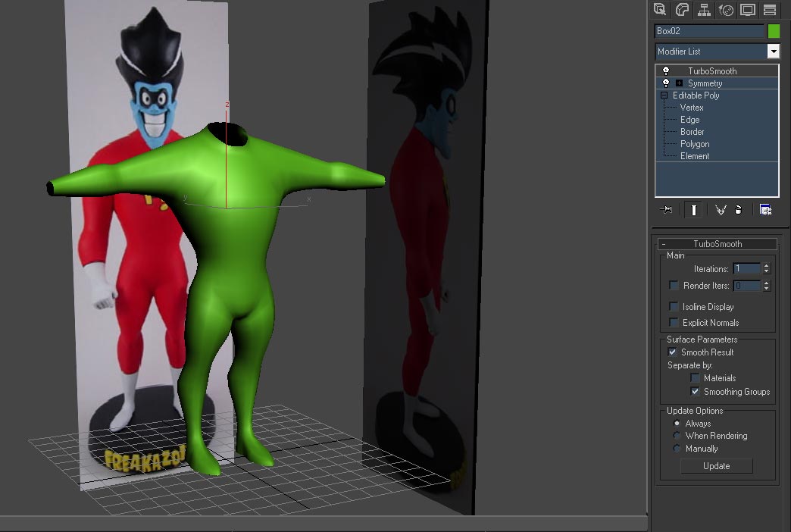Collapse the Editable Poly sub-object tree
This screenshot has width=791, height=532.
[664, 95]
